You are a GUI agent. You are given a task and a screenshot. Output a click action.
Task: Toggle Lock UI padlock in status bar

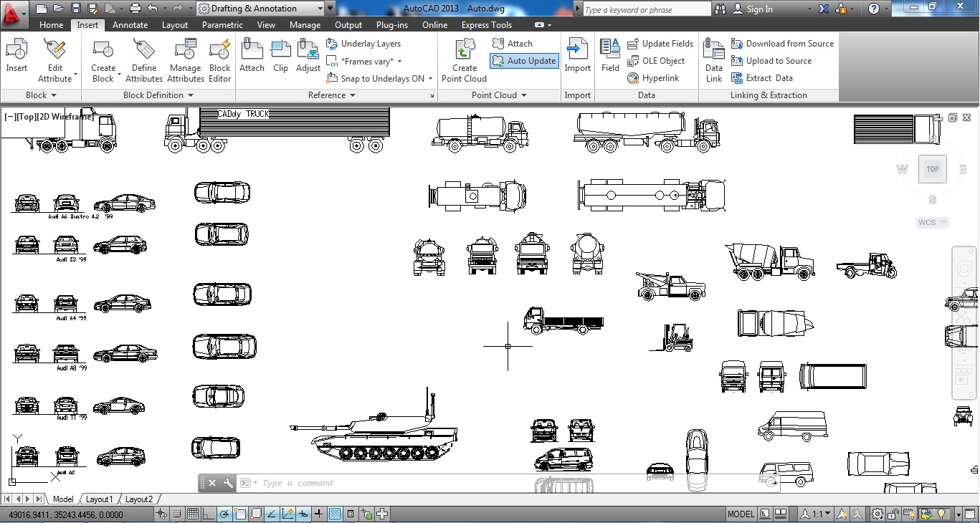[894, 514]
